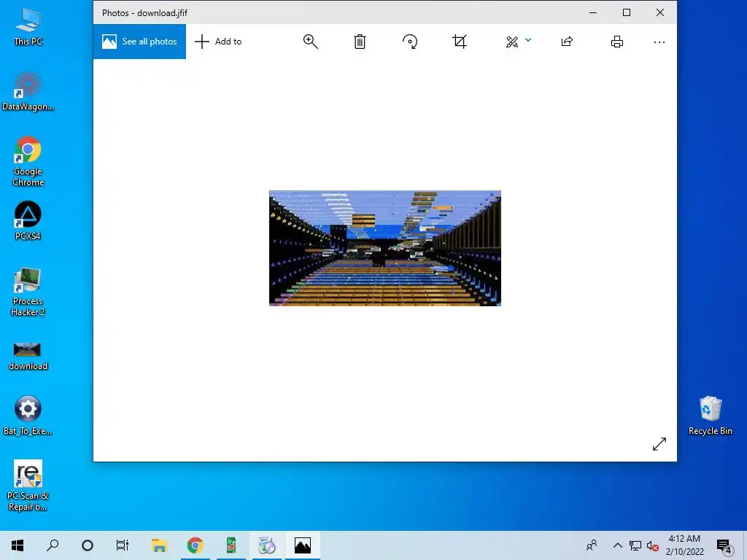Select the download image file on desktop

28,356
